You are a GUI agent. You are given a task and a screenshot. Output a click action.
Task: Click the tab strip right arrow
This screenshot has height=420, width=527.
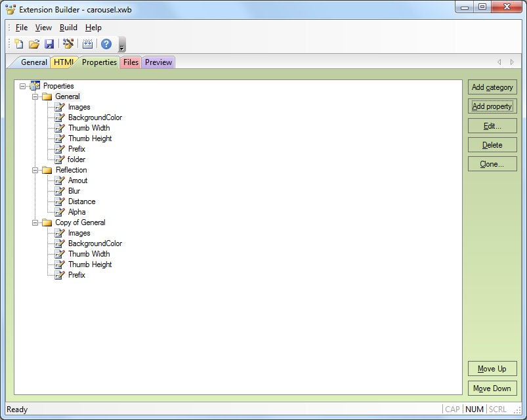click(x=511, y=62)
